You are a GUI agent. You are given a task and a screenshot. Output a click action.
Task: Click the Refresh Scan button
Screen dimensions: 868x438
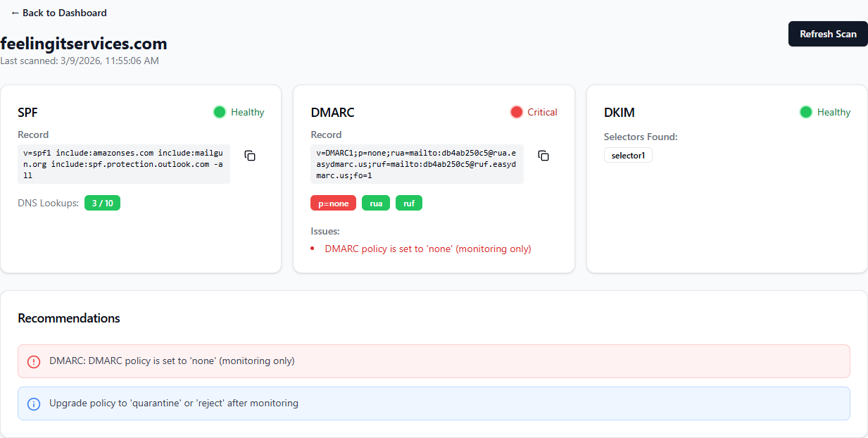[827, 34]
